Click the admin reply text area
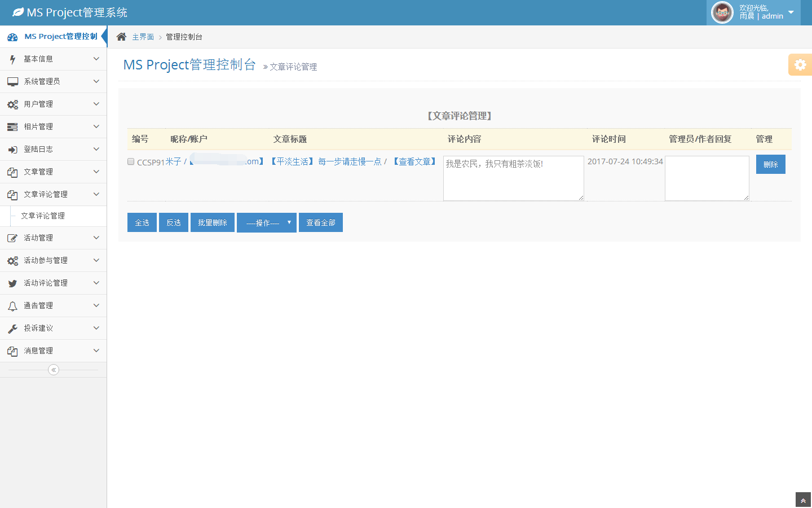 tap(707, 178)
